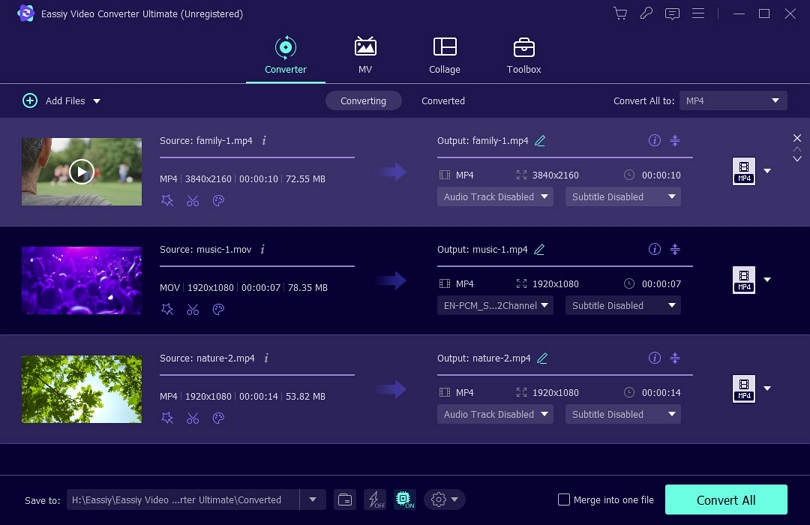810x525 pixels.
Task: Open Subtitle Disabled dropdown for nature-2
Action: [622, 414]
